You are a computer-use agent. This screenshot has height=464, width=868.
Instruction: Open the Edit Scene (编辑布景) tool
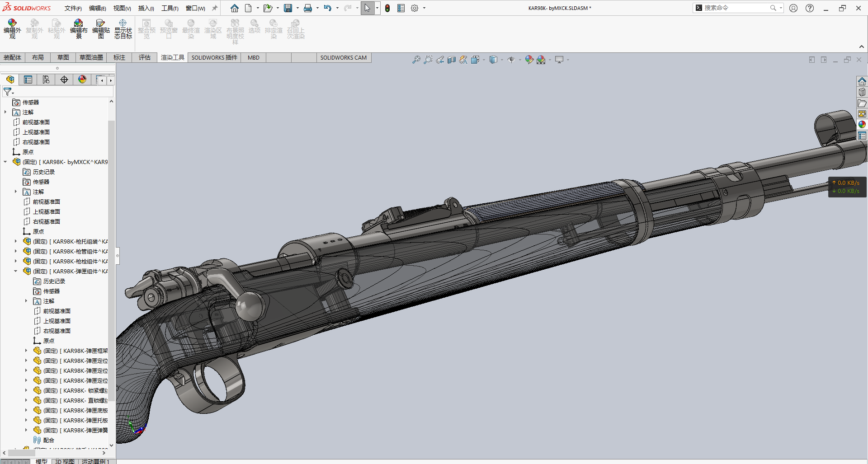[x=79, y=29]
